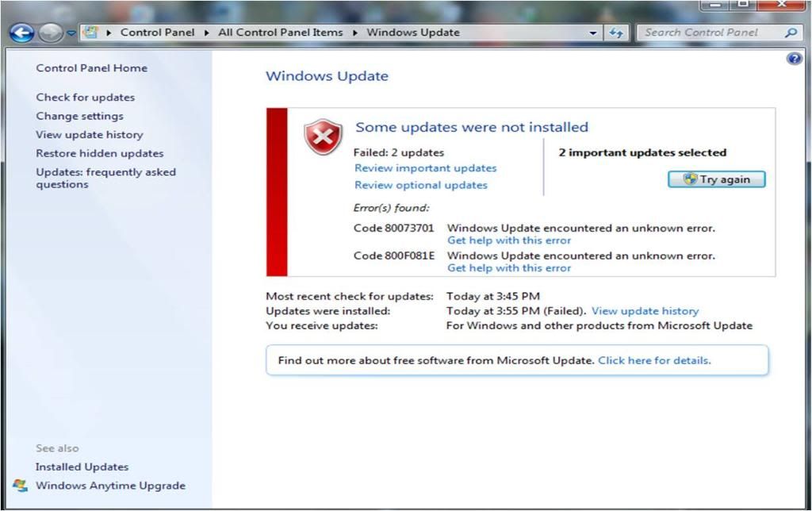Select the Control Panel breadcrumb item

tap(158, 33)
